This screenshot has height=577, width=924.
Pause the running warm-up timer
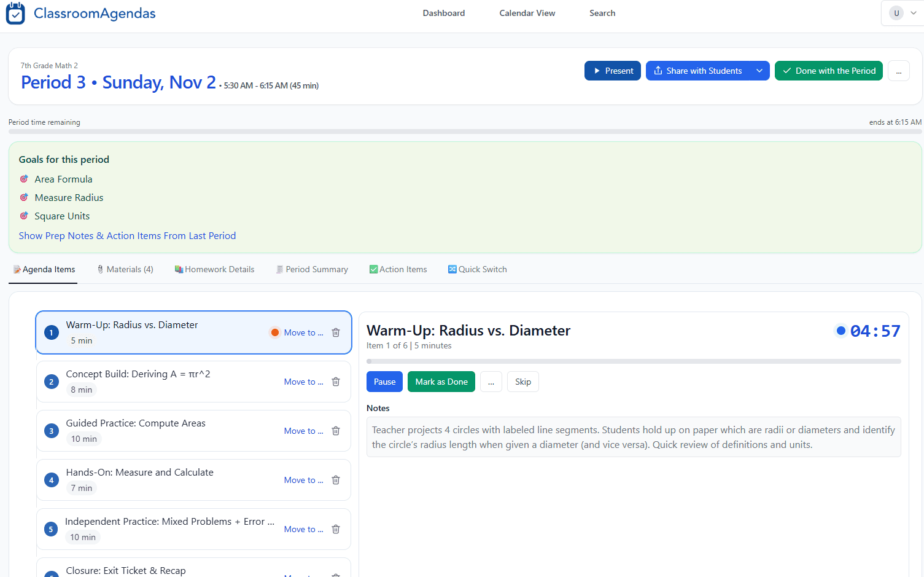click(384, 382)
